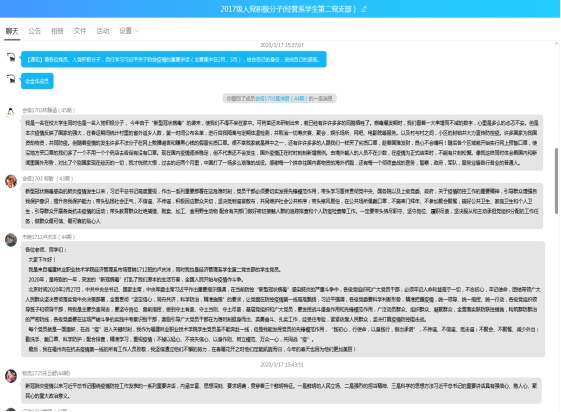Click the blue 通知 announcement bubble

pyautogui.click(x=174, y=59)
